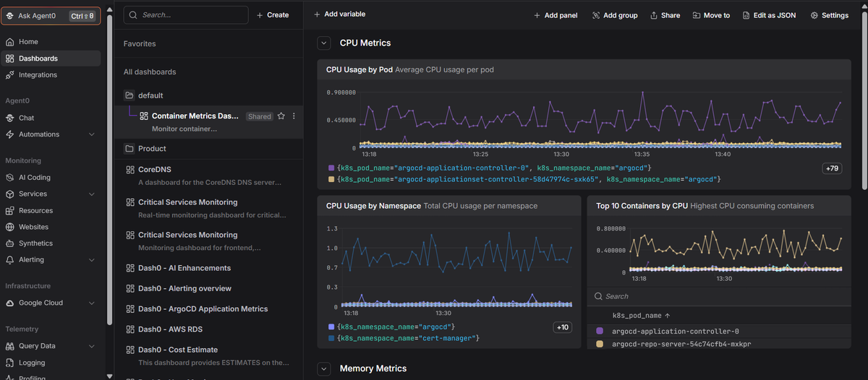The image size is (868, 380).
Task: Click the Automations lightning icon
Action: (10, 134)
